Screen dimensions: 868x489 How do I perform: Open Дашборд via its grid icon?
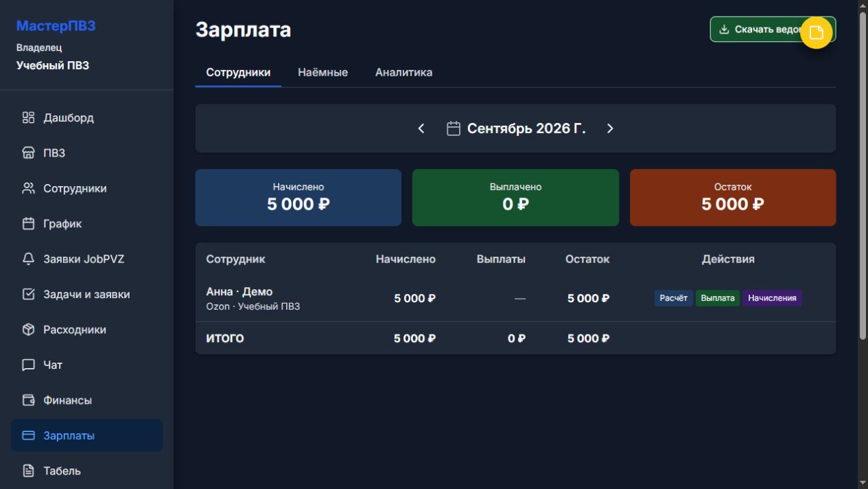tap(28, 118)
